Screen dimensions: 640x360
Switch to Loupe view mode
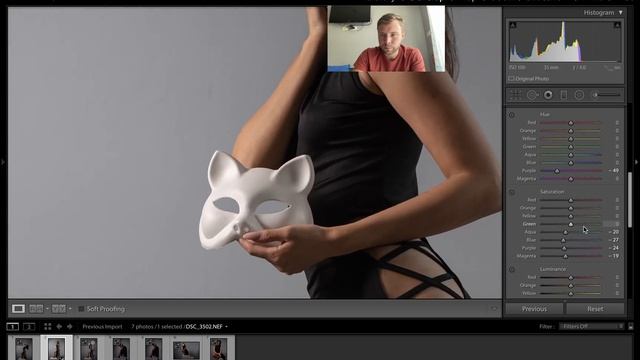click(18, 309)
